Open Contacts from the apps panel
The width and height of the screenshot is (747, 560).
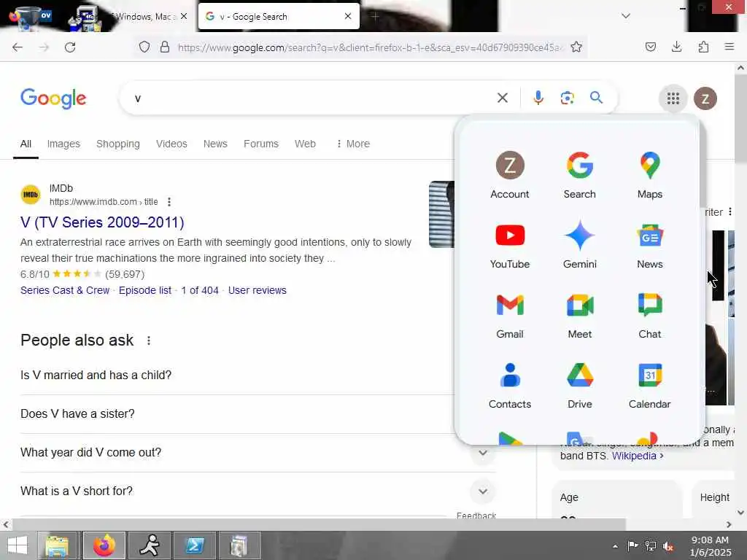pos(509,385)
